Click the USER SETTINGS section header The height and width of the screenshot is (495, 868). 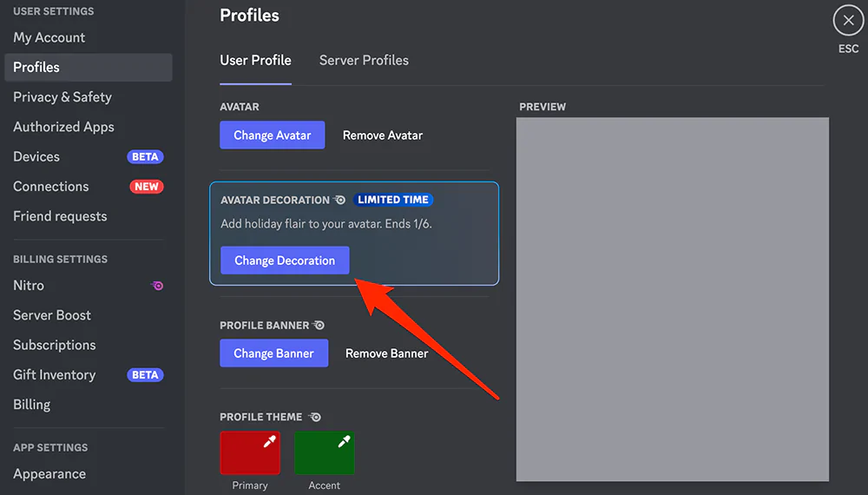coord(54,11)
